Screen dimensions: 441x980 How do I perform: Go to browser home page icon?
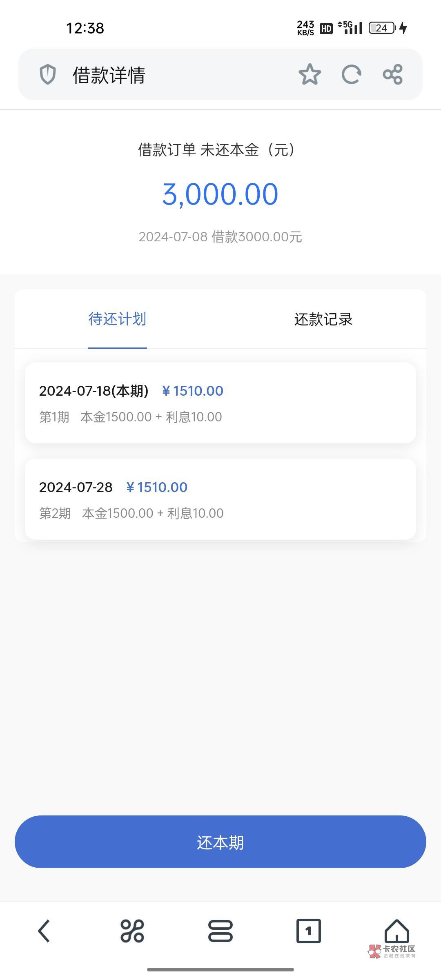click(x=396, y=930)
